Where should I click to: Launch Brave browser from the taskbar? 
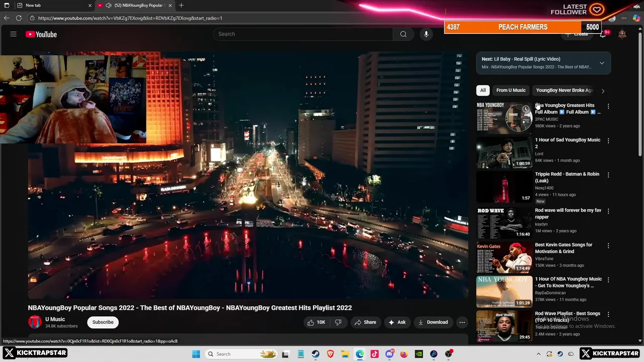(330, 354)
